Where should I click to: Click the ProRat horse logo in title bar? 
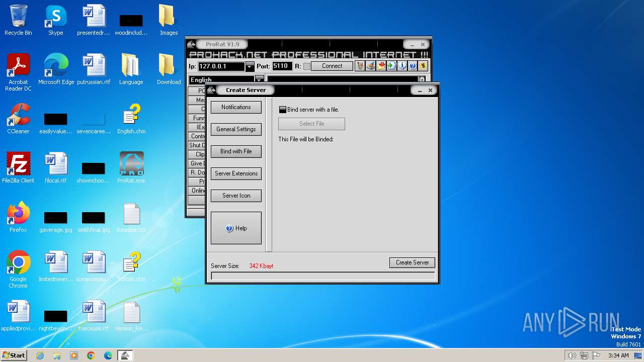point(191,44)
